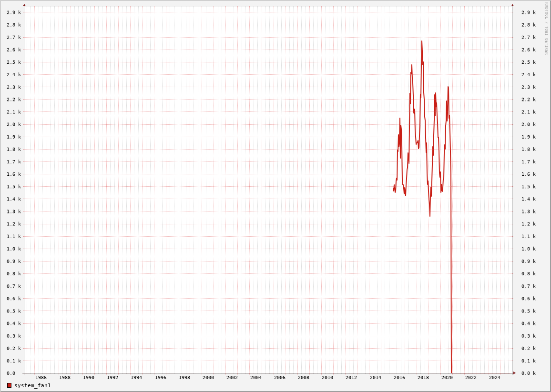This screenshot has width=551, height=392.
Task: Select the 2000 label on the x-axis
Action: point(208,378)
